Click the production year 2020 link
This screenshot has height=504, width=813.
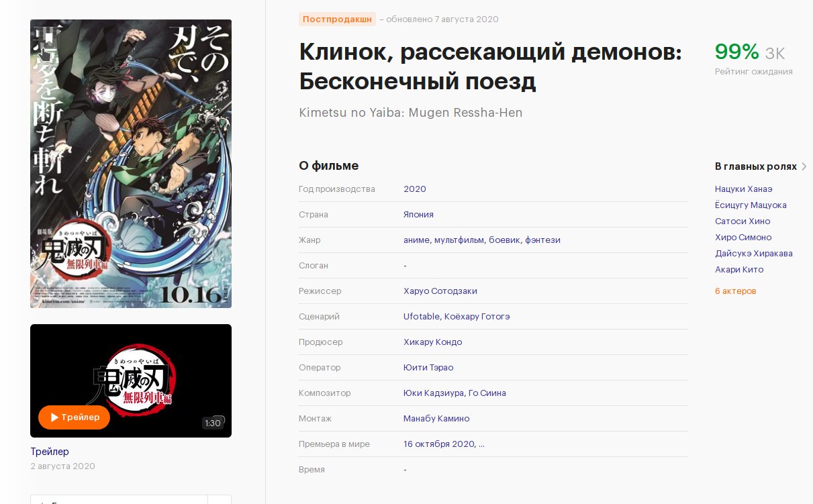click(x=415, y=189)
